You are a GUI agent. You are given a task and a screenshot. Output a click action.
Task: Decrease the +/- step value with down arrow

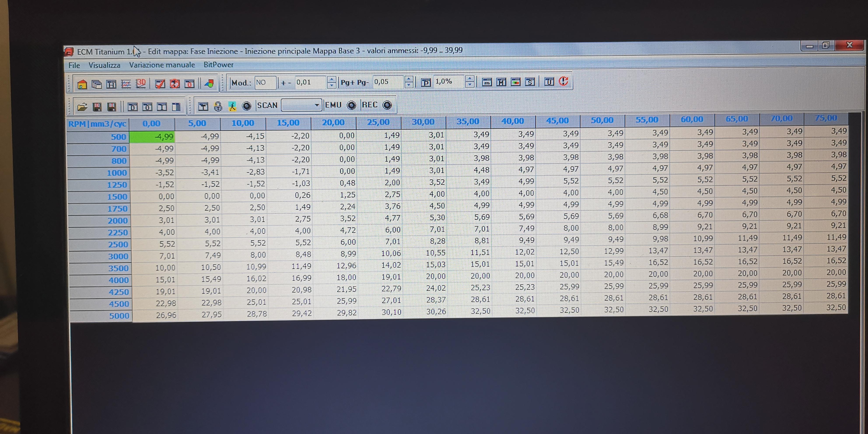click(x=332, y=86)
